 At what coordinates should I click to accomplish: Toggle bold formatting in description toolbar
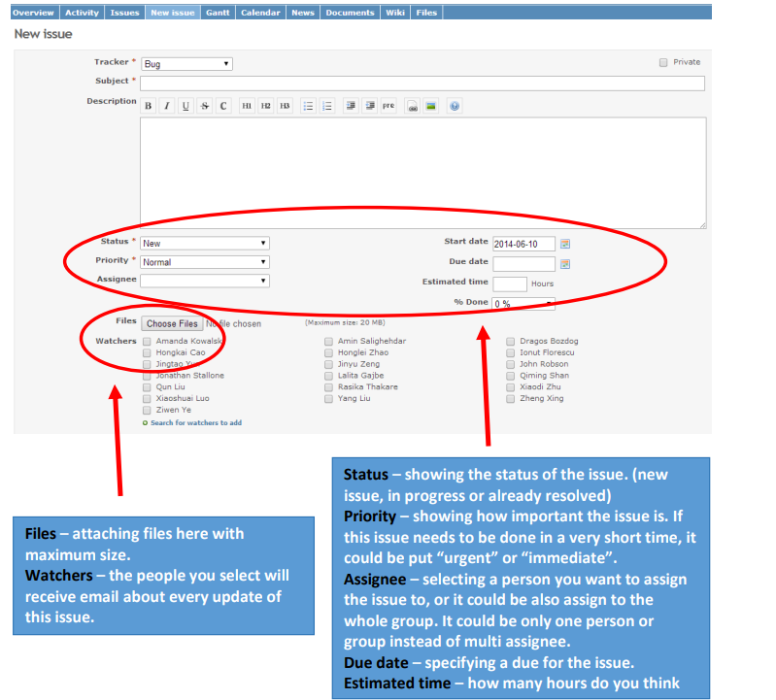pos(149,106)
